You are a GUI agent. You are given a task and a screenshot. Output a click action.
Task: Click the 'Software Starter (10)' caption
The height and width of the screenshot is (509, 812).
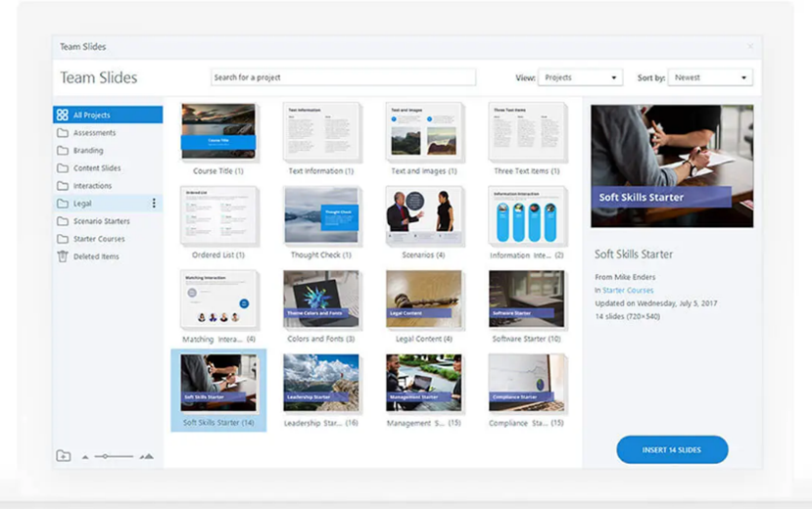pos(526,339)
